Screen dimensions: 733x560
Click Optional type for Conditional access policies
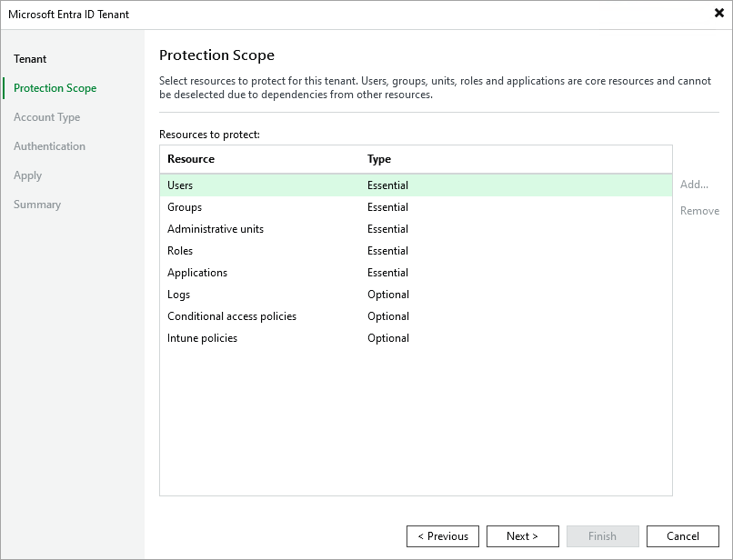388,316
